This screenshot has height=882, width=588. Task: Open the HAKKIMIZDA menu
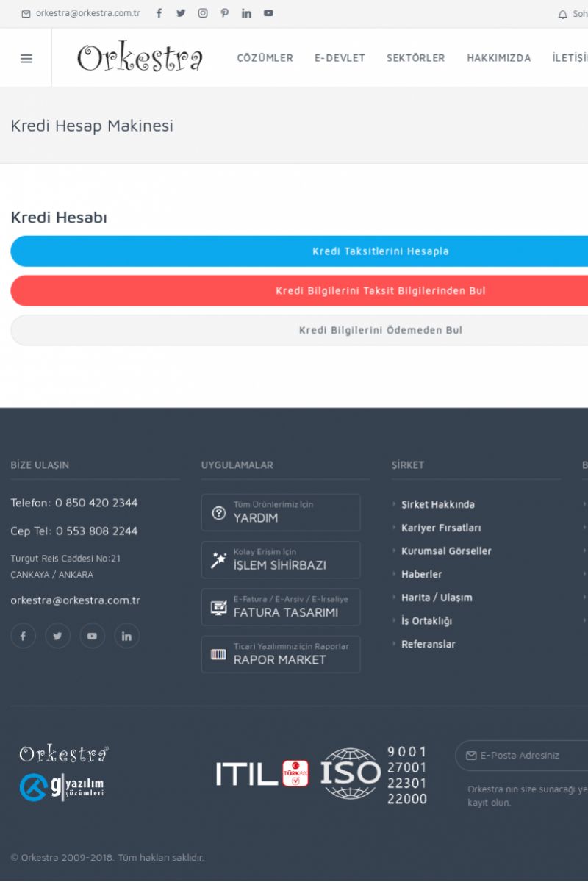point(499,58)
